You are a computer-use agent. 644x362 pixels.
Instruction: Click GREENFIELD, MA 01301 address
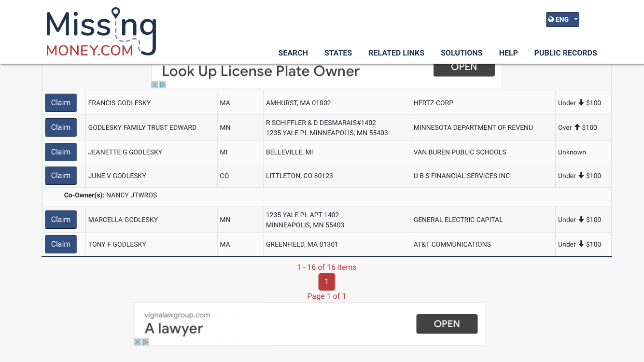click(x=302, y=244)
